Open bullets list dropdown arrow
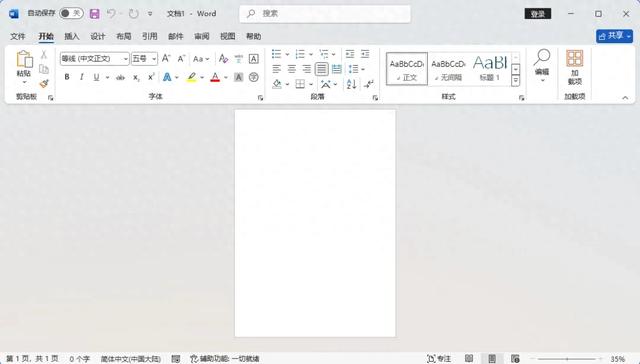Image resolution: width=640 pixels, height=364 pixels. [287, 54]
